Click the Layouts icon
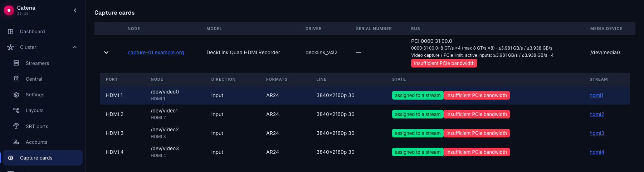The width and height of the screenshot is (644, 172). [x=16, y=110]
